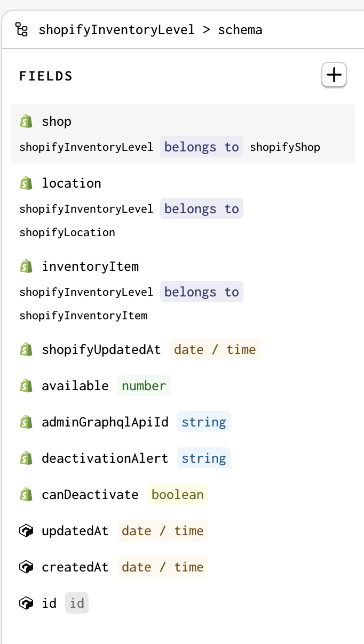Click Shopify icon next to available field
Screen dimensions: 364x644
tap(26, 386)
